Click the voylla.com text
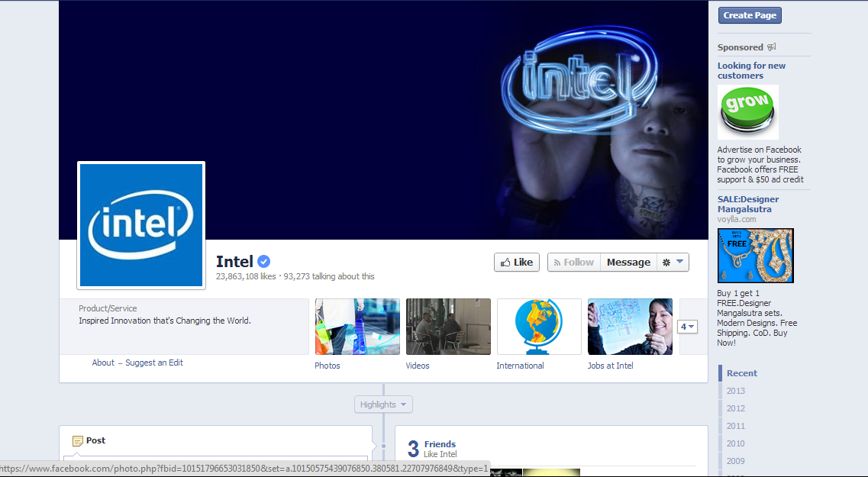868x477 pixels. (x=736, y=219)
